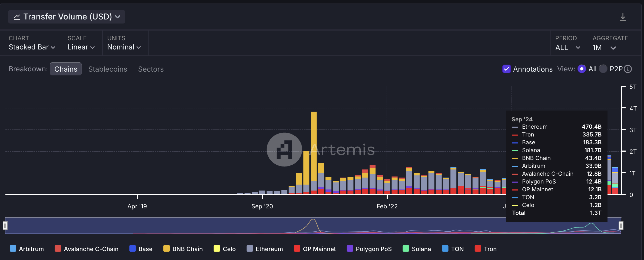Switch to the Stablecoins breakdown tab
The width and height of the screenshot is (644, 260).
click(x=108, y=69)
